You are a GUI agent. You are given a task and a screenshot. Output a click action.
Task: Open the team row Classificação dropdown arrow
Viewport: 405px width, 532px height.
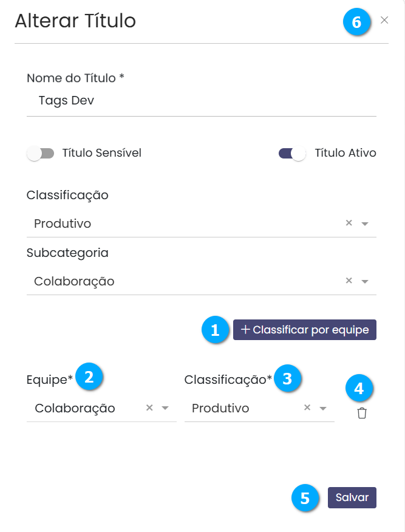tap(323, 408)
